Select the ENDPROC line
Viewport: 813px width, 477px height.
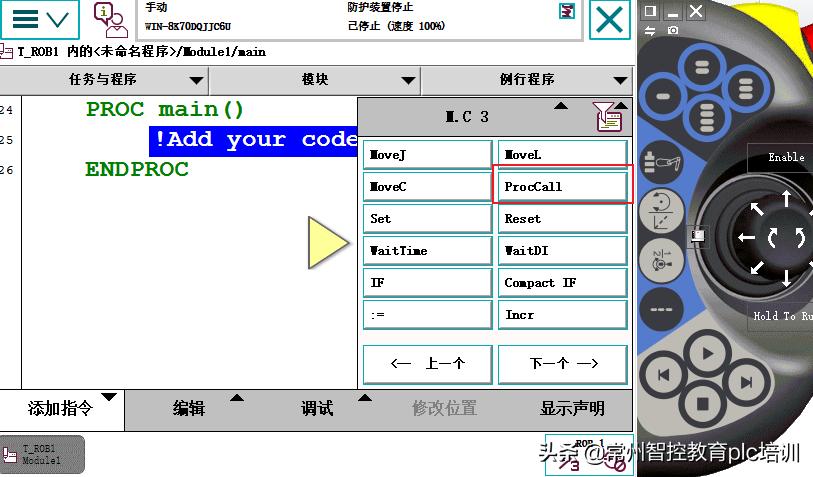coord(137,170)
